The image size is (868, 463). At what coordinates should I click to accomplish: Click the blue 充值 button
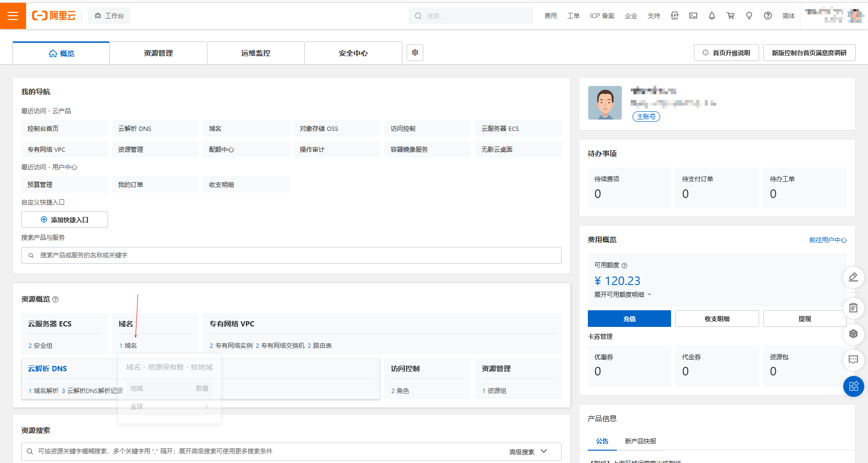click(x=629, y=319)
